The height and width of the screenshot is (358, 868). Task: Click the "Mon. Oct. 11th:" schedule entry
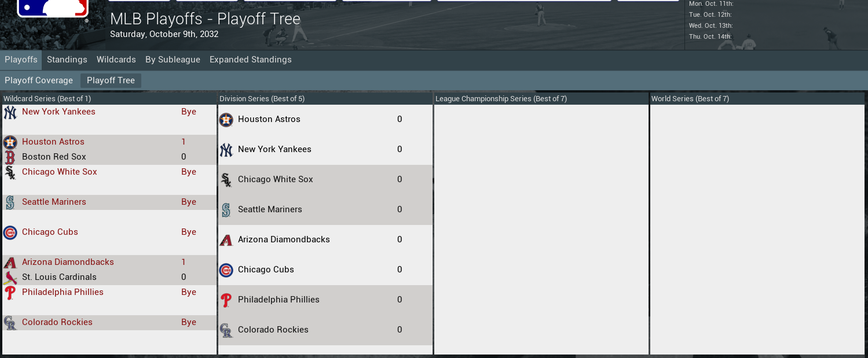[711, 3]
